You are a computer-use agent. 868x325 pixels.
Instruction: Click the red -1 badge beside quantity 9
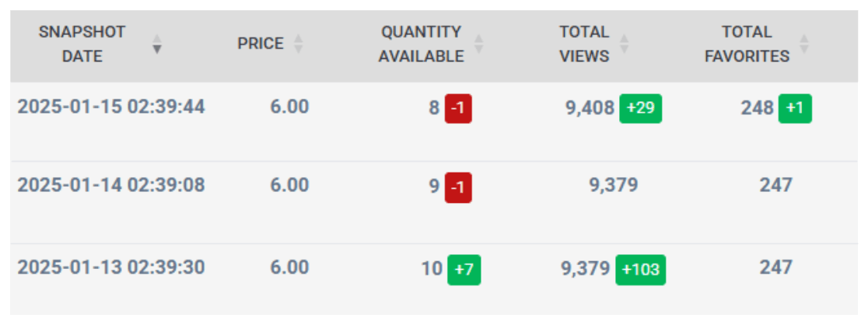458,187
